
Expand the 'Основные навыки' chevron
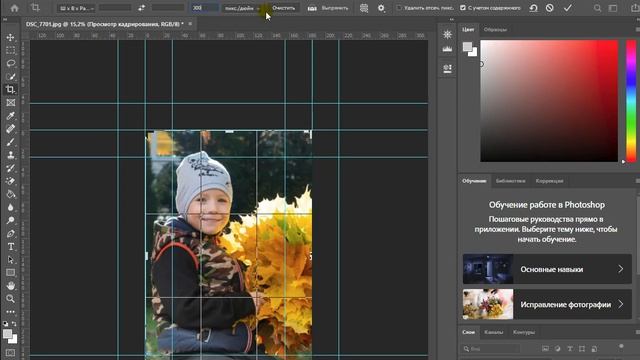(x=620, y=269)
